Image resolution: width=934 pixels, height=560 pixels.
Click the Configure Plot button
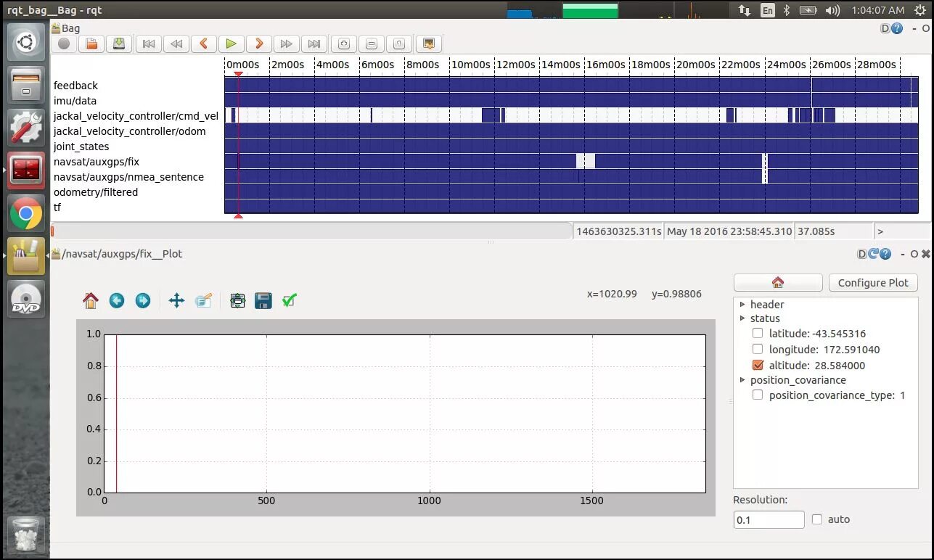[x=872, y=282]
